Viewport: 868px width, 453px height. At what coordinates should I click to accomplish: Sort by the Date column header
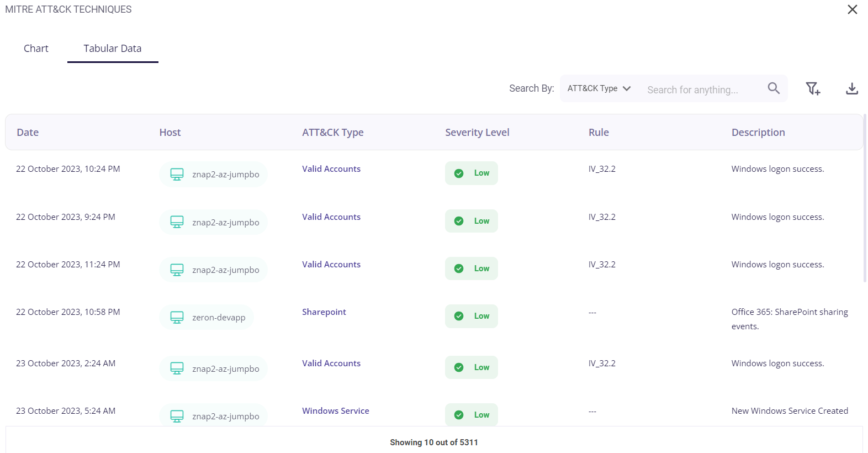pos(28,133)
